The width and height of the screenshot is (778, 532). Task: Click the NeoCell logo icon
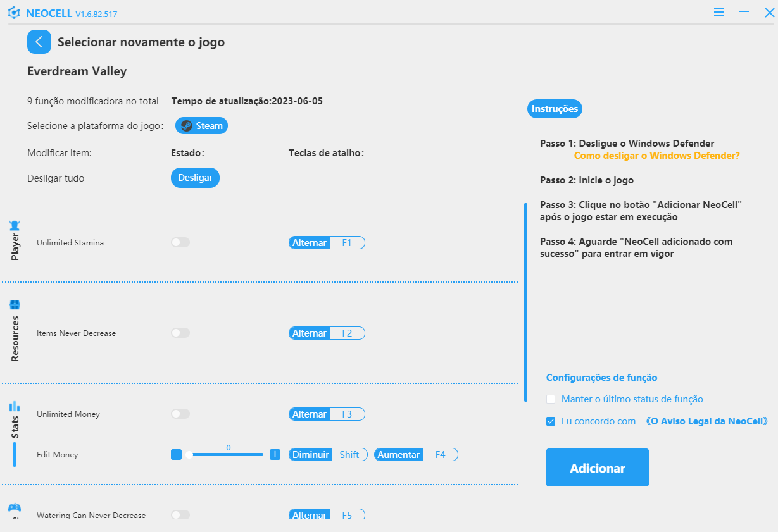click(14, 13)
